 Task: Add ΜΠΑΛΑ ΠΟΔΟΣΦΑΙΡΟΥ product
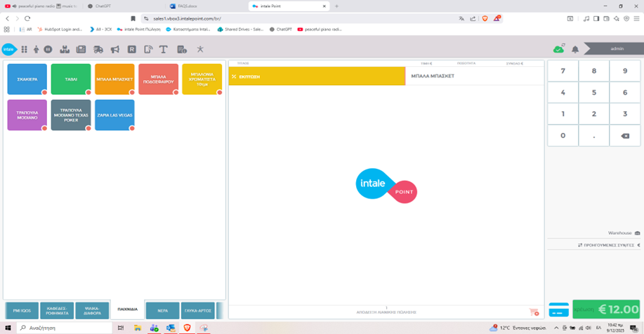158,79
